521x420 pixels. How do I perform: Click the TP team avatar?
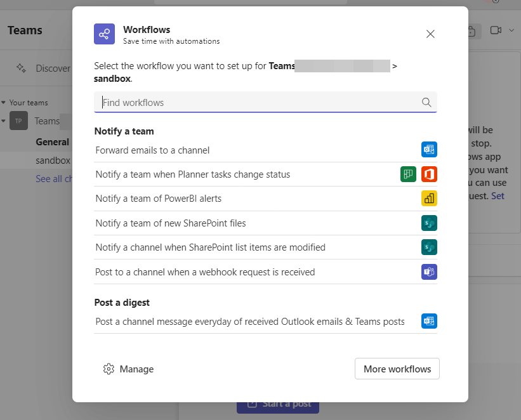point(18,121)
